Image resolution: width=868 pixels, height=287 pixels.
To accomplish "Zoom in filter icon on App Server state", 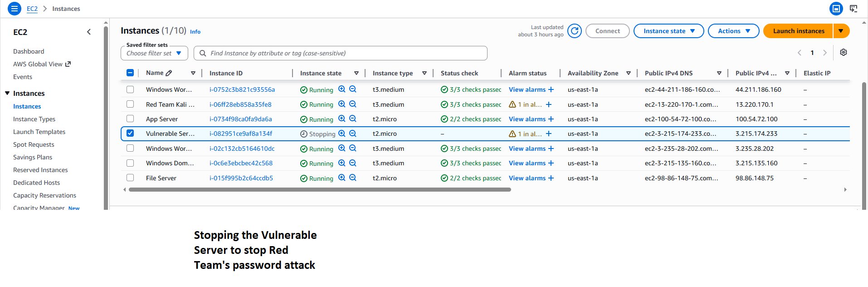I will pyautogui.click(x=342, y=119).
